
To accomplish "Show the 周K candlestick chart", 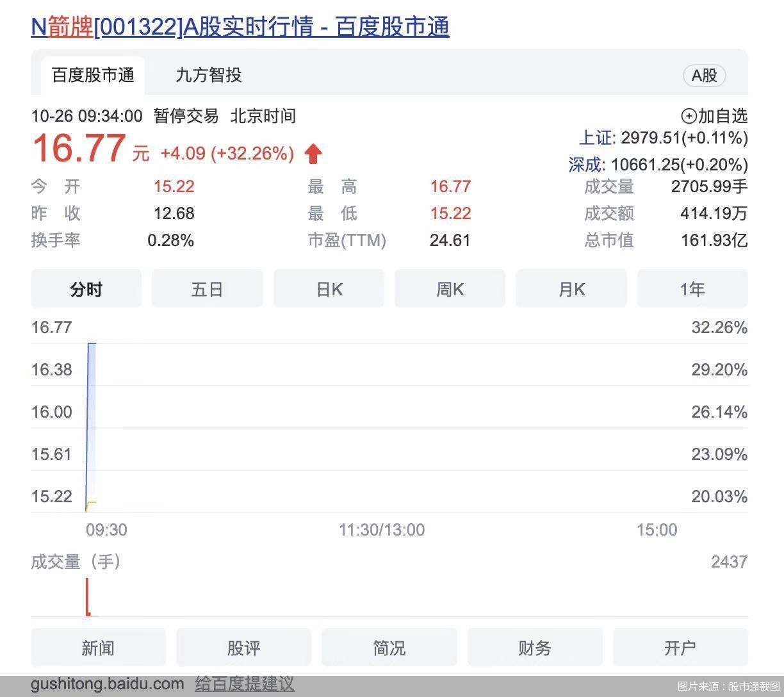I will 450,290.
